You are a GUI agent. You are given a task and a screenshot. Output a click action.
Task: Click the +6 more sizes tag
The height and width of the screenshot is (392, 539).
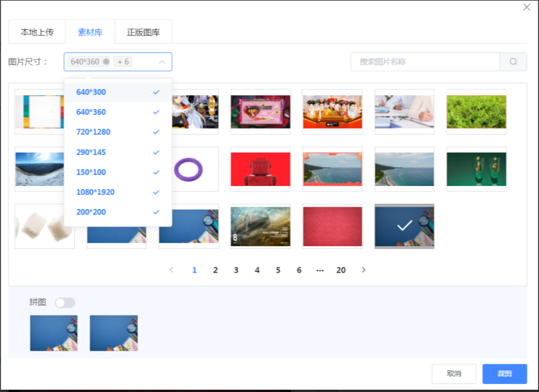click(123, 62)
